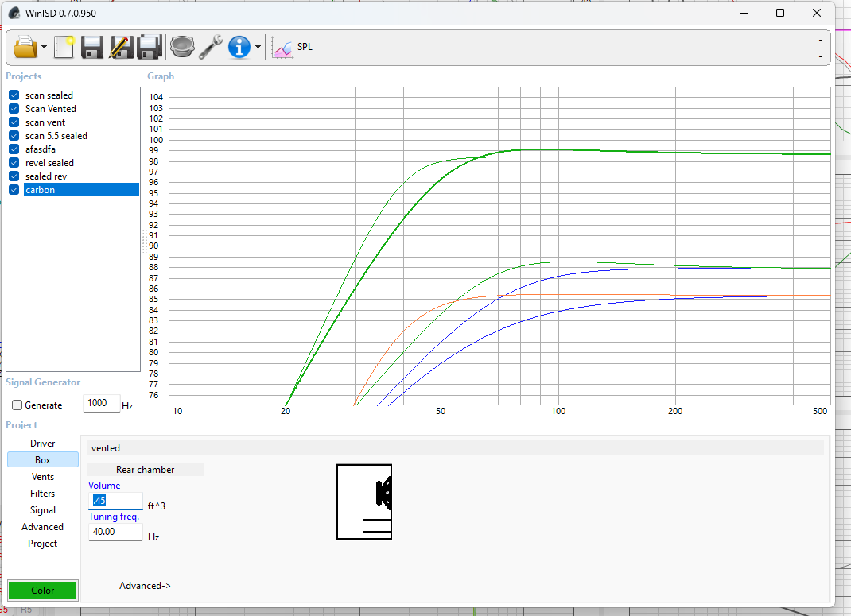
Task: Click the Hz tuning unit label
Action: pos(153,537)
